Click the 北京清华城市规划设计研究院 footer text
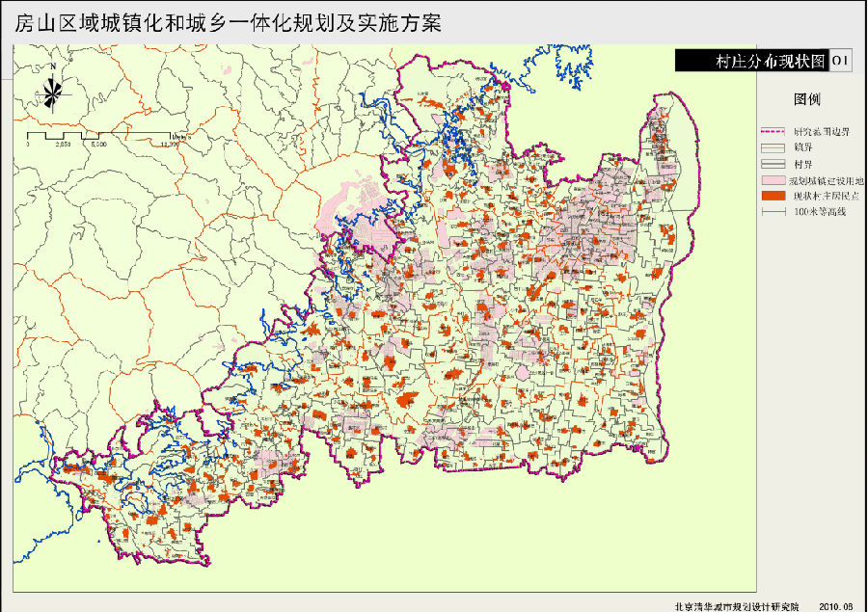Viewport: 868px width, 612px height. click(x=736, y=606)
